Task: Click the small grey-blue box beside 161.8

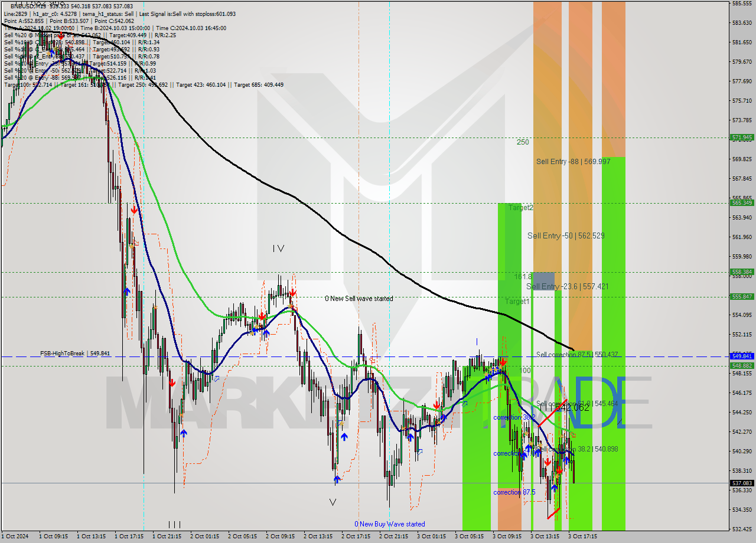Action: click(x=543, y=280)
